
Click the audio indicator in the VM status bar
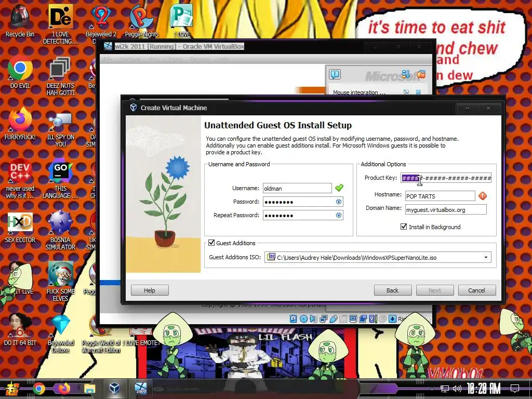[x=313, y=318]
